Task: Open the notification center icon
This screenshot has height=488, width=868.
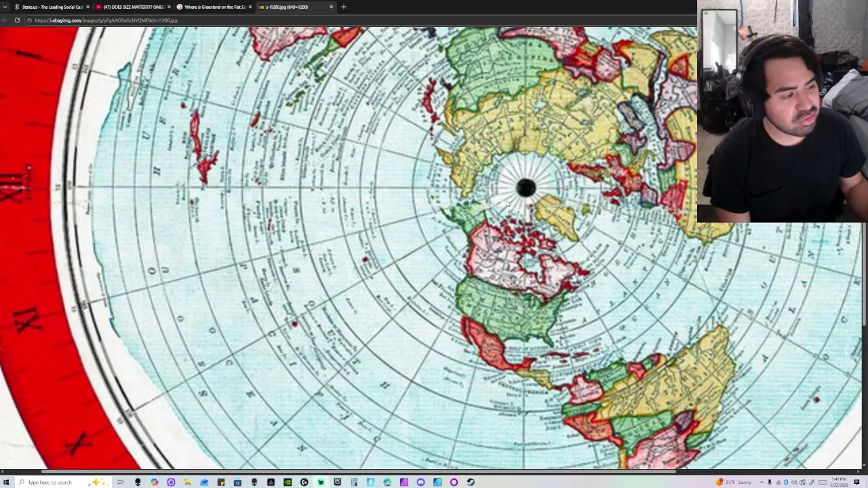Action: coord(856,482)
